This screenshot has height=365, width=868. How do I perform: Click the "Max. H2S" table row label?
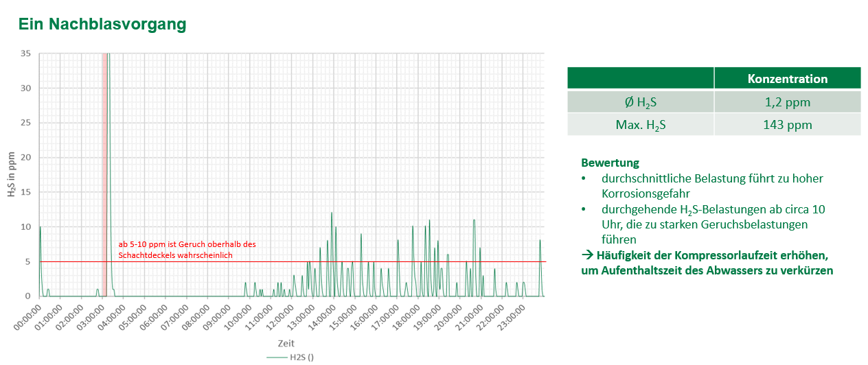[x=640, y=125]
